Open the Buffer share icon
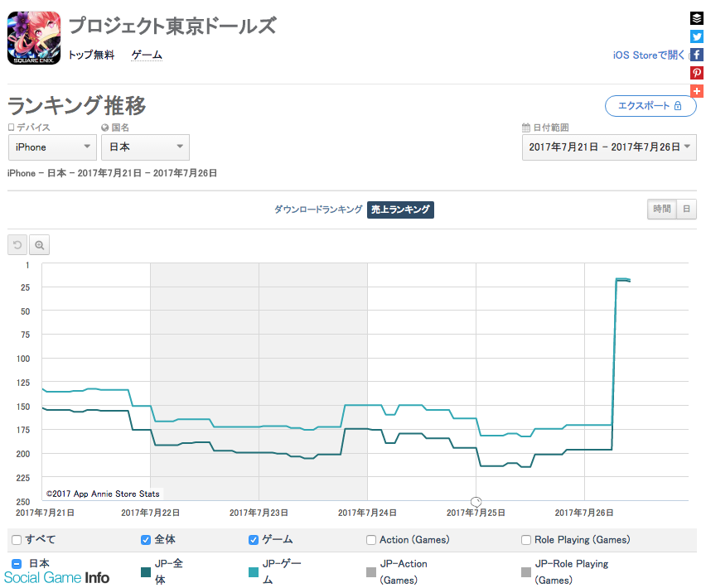706x588 pixels. click(697, 18)
